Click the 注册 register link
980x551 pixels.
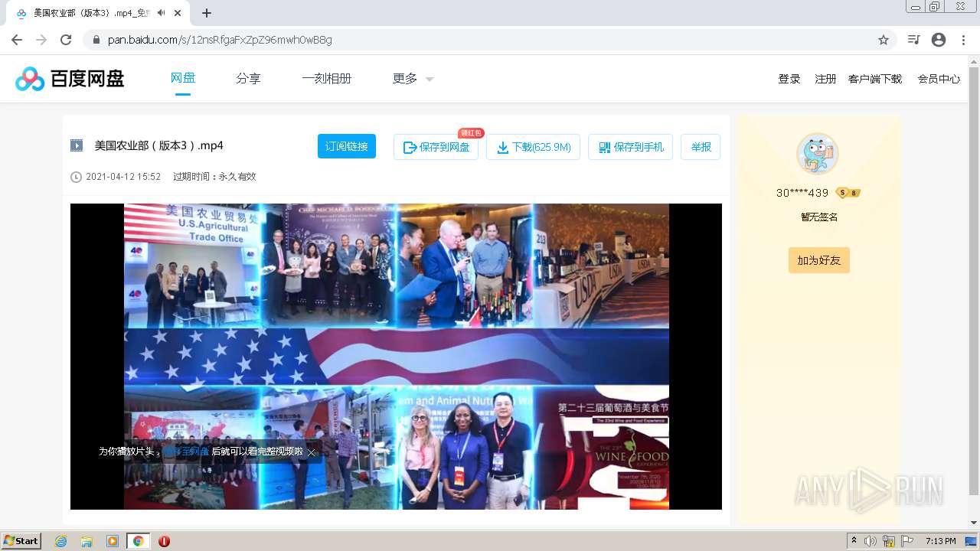825,79
